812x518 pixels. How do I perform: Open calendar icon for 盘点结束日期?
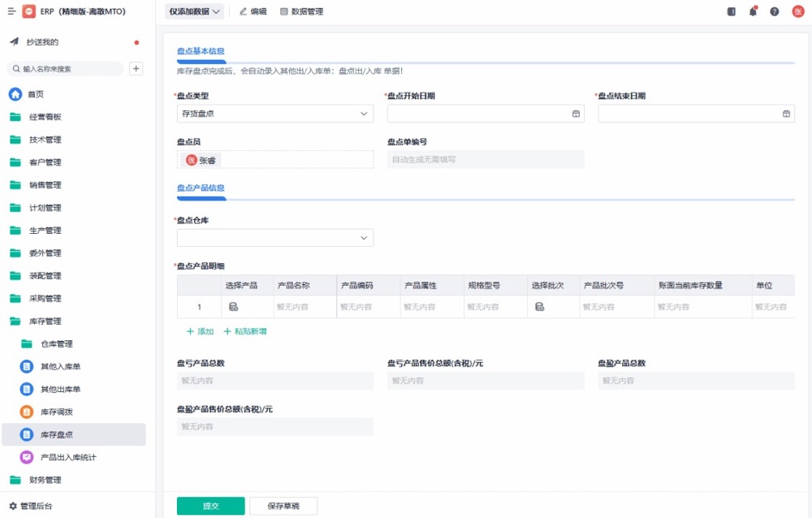[786, 114]
